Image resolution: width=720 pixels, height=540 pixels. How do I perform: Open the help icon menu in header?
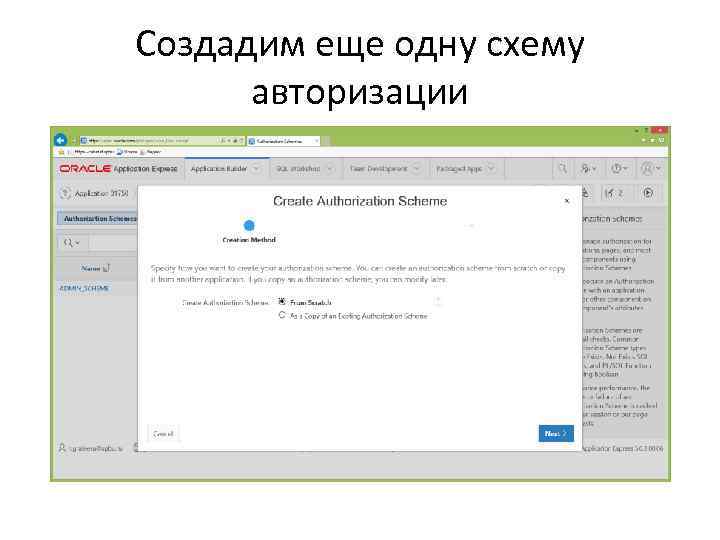(x=619, y=169)
